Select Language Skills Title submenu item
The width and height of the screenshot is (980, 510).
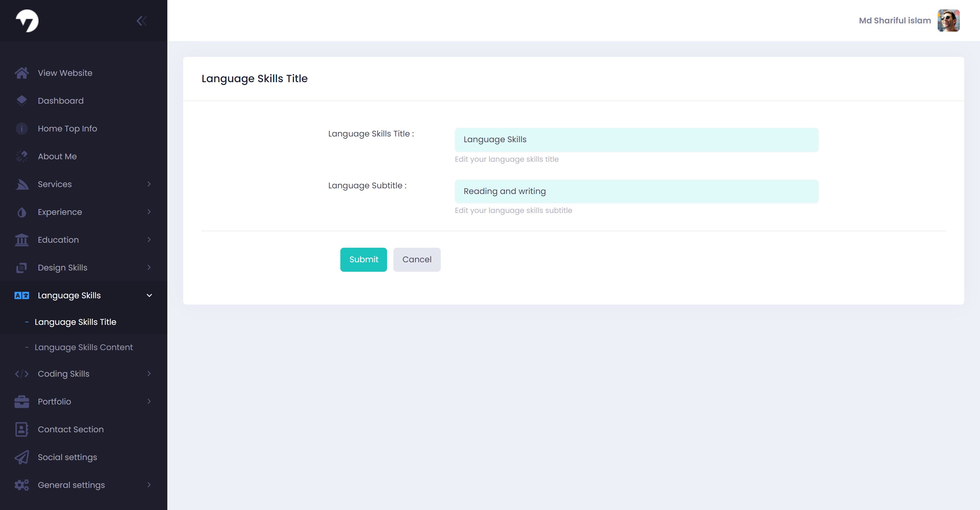point(84,322)
